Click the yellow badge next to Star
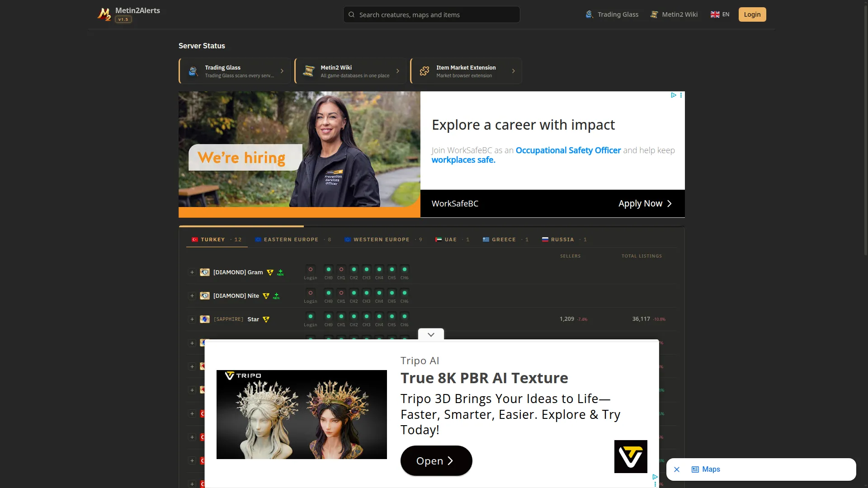This screenshot has height=488, width=868. pyautogui.click(x=266, y=319)
